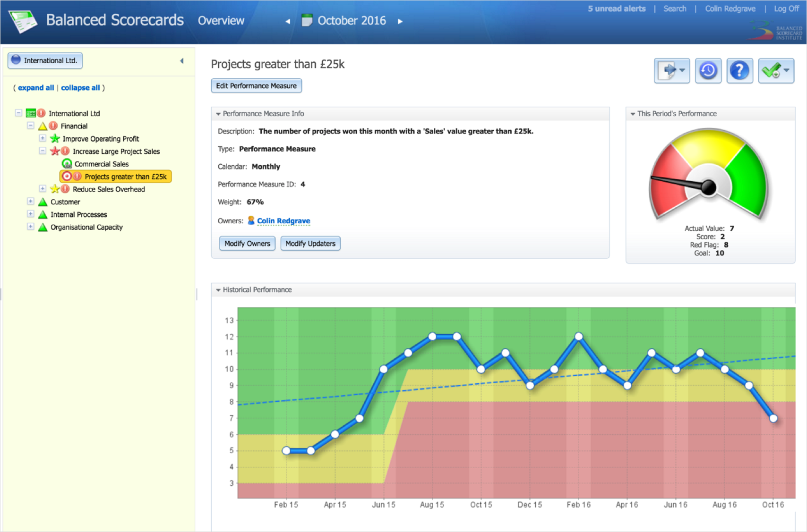Click the Balanced Scorecards logo icon
The width and height of the screenshot is (807, 532).
(x=23, y=21)
